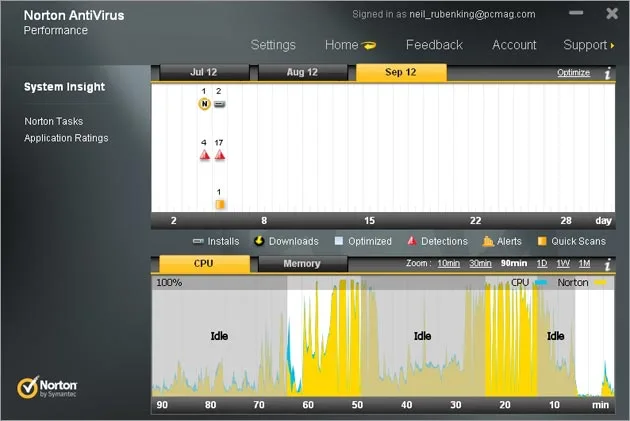Expand the Support menu arrow
This screenshot has height=421, width=630.
612,45
